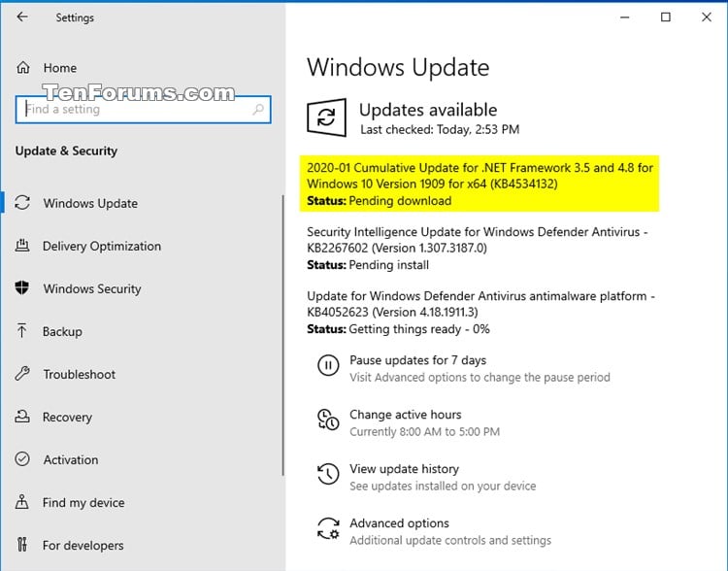Click the For developers tools icon
This screenshot has width=728, height=571.
[x=21, y=545]
